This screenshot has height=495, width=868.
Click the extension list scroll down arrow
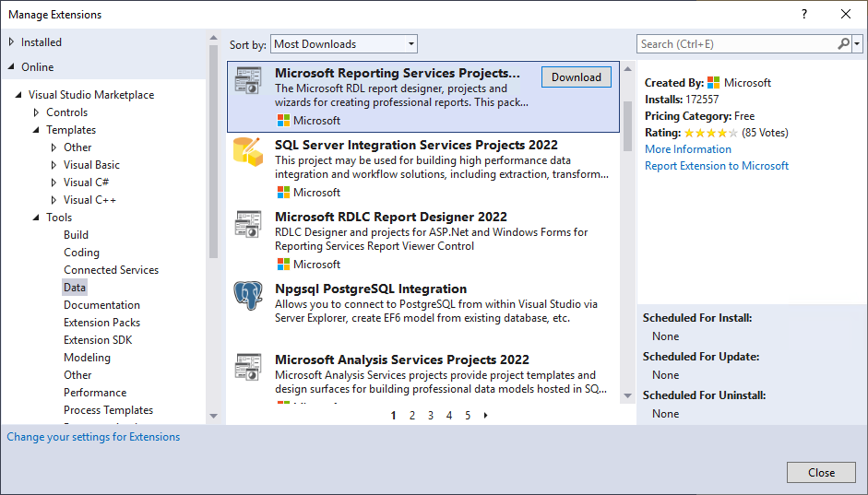point(627,395)
